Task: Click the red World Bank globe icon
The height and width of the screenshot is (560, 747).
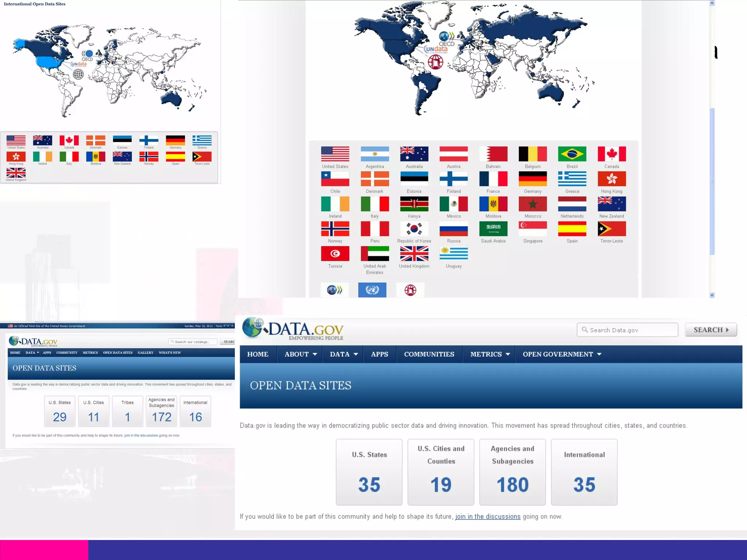Action: 410,290
